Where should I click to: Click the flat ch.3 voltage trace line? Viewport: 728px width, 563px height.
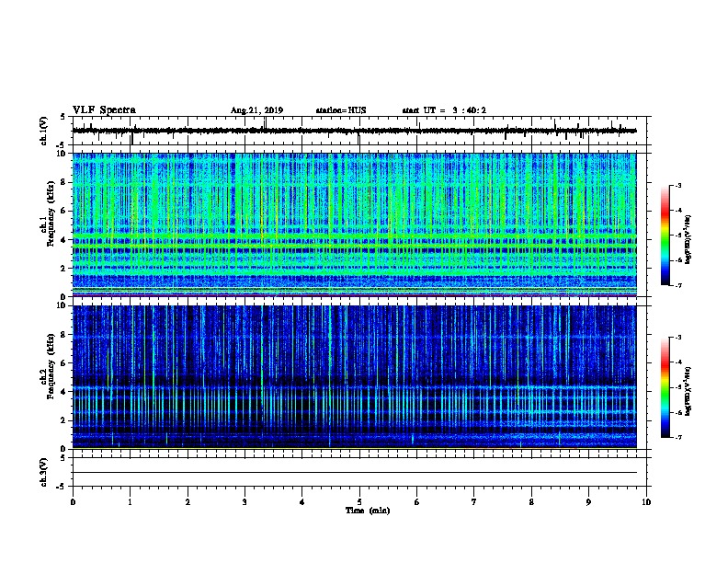point(354,473)
